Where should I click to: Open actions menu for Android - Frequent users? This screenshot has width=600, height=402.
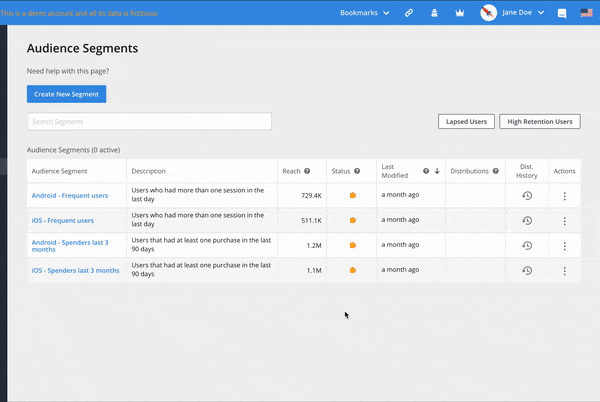point(564,196)
